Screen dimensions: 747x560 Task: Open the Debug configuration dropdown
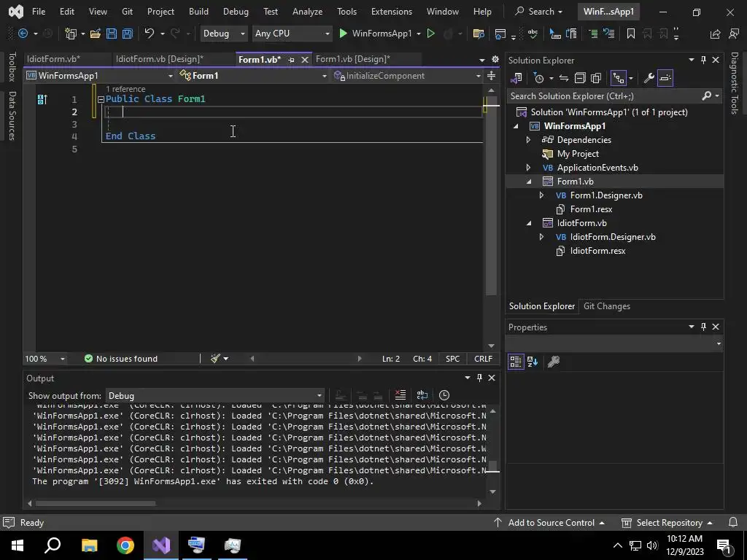(x=223, y=34)
